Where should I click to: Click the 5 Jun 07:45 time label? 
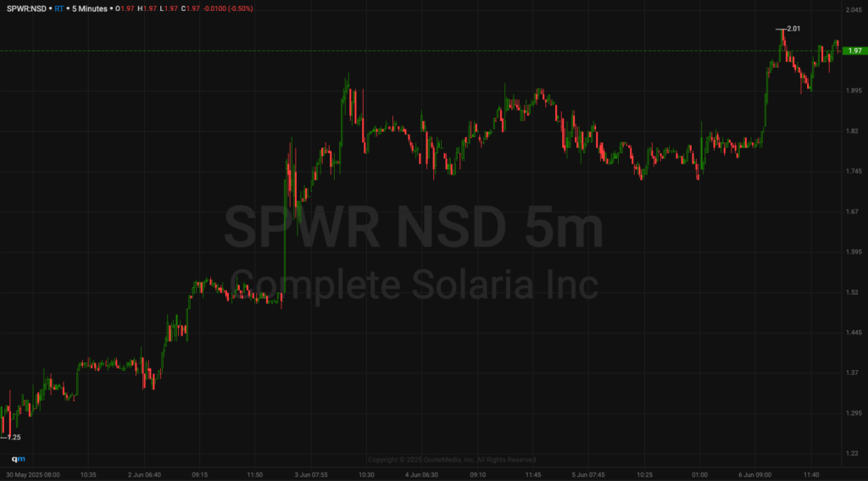588,475
